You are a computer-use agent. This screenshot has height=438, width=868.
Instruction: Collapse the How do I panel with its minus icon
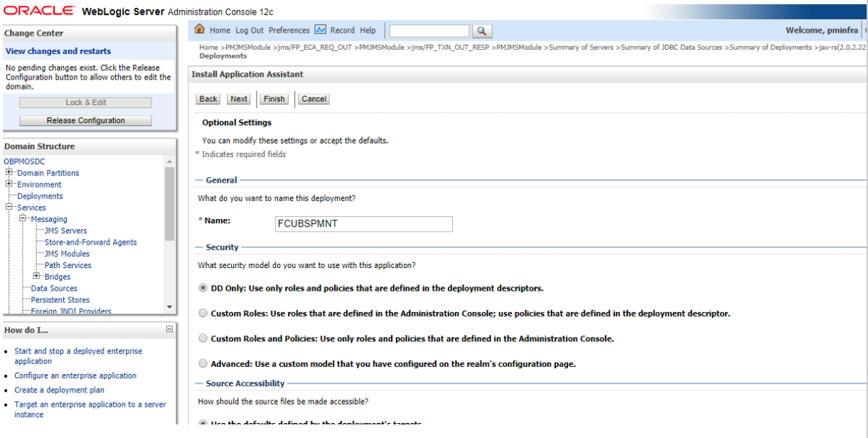coord(168,327)
